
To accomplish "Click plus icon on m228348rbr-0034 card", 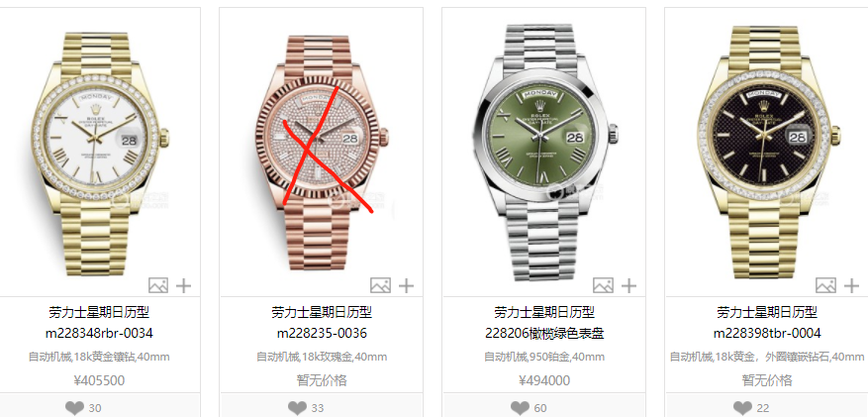I will (183, 285).
